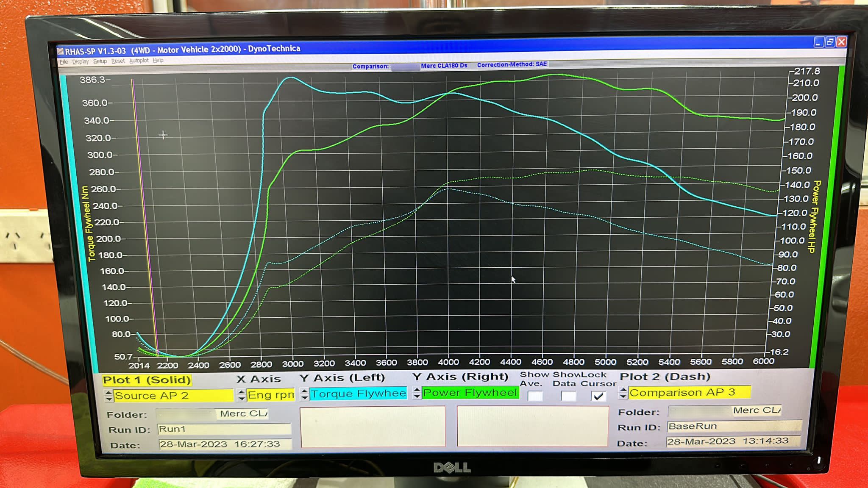Click the Plot 1 Folder field
This screenshot has width=868, height=488.
point(213,414)
